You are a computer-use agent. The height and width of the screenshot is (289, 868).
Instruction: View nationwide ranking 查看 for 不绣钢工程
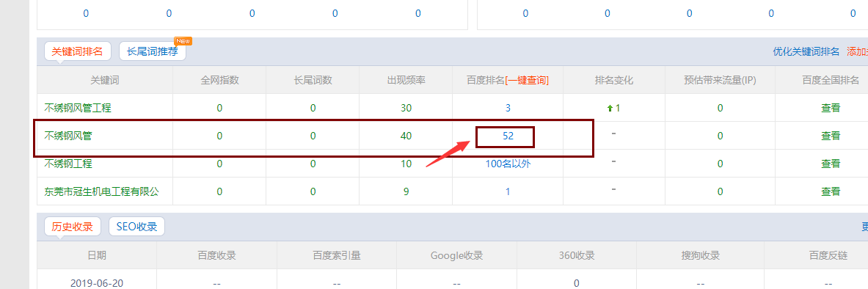(831, 164)
